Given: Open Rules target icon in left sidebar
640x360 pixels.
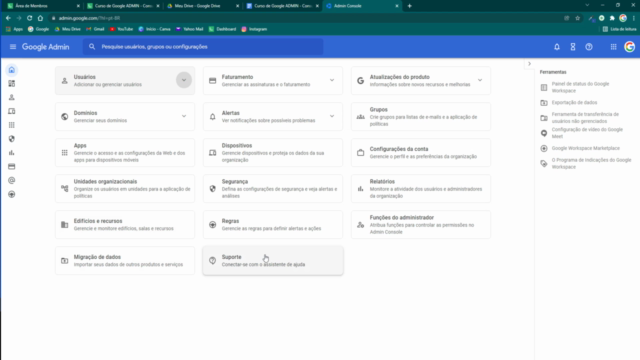Looking at the screenshot, I should 11,194.
